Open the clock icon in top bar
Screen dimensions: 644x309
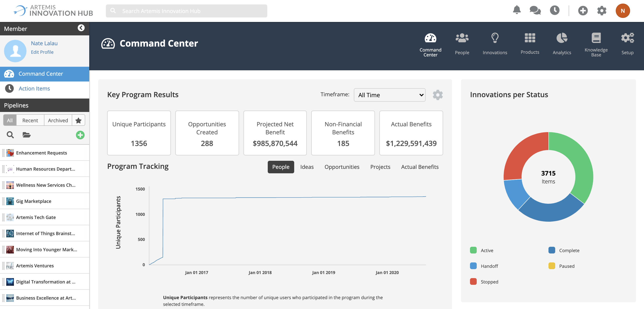pos(555,11)
